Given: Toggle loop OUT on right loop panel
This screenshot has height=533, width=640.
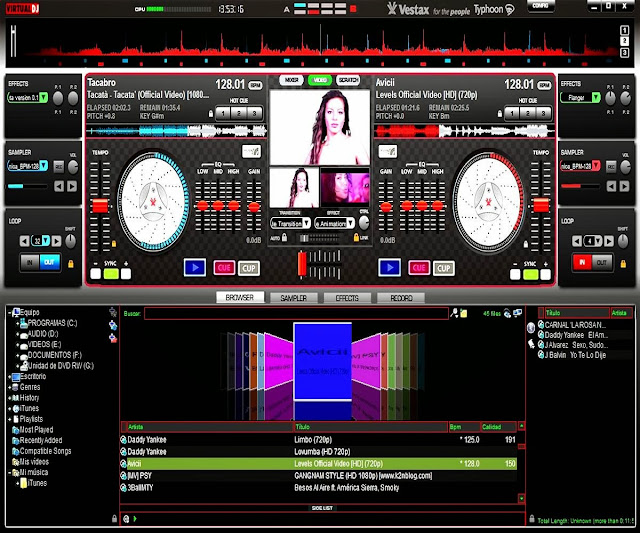Looking at the screenshot, I should (602, 262).
